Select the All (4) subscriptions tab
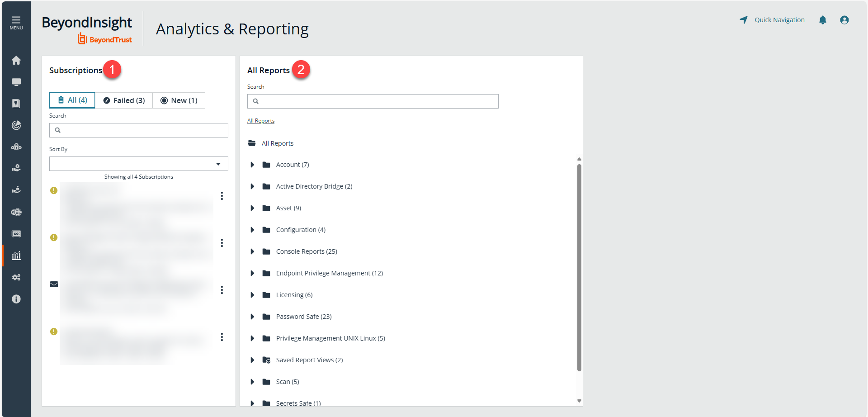The width and height of the screenshot is (868, 417). pos(72,100)
